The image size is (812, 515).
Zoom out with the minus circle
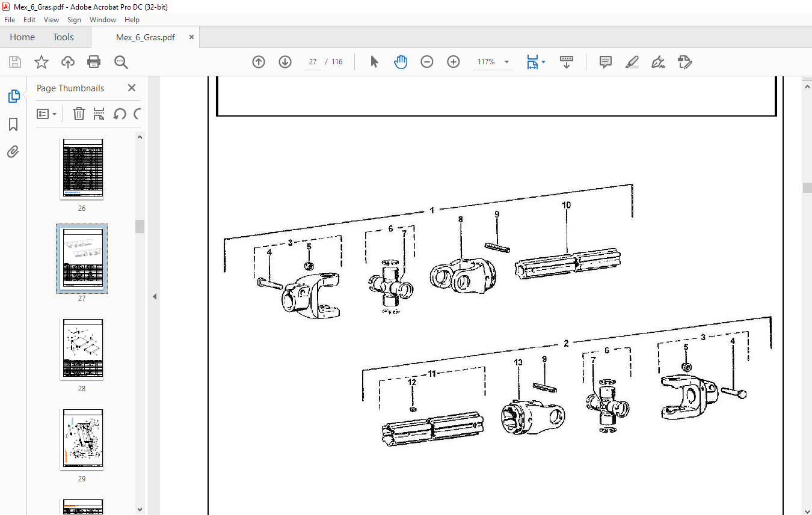coord(427,62)
